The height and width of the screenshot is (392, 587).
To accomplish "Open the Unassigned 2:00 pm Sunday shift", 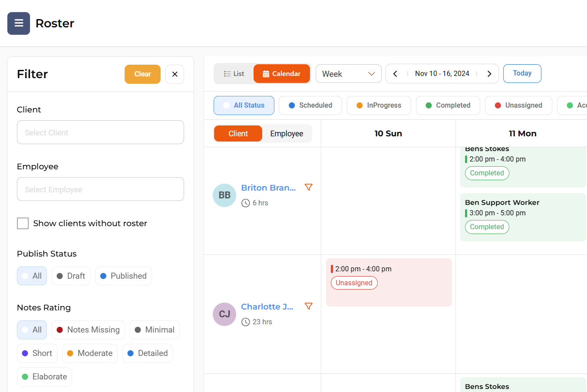I will (x=389, y=283).
